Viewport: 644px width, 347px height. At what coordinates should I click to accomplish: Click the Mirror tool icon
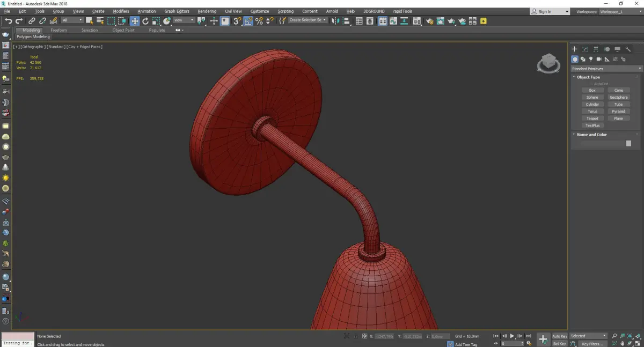[x=335, y=21]
